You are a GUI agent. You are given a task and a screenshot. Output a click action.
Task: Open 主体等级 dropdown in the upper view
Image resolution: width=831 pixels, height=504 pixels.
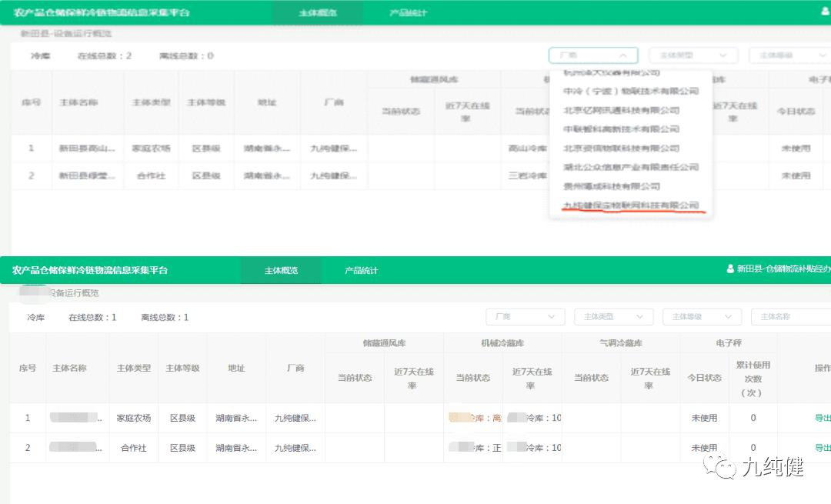(789, 55)
